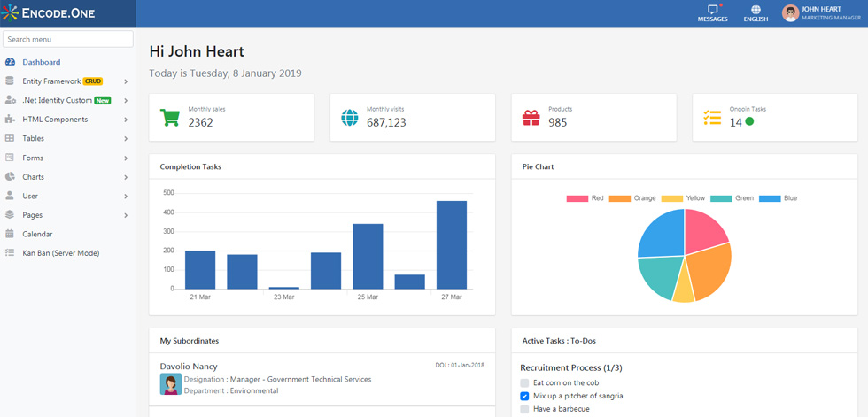Viewport: 868px width, 417px height.
Task: Click the Monthly sales shopping cart icon
Action: point(169,117)
